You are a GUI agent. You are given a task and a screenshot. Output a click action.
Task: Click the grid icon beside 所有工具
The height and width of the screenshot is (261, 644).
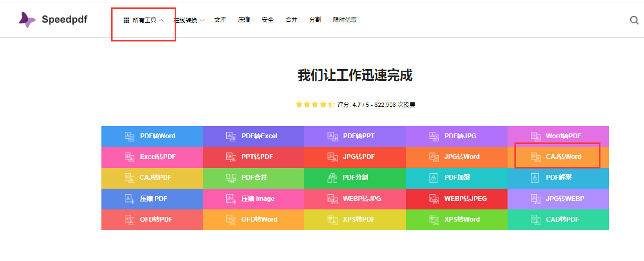coord(126,20)
